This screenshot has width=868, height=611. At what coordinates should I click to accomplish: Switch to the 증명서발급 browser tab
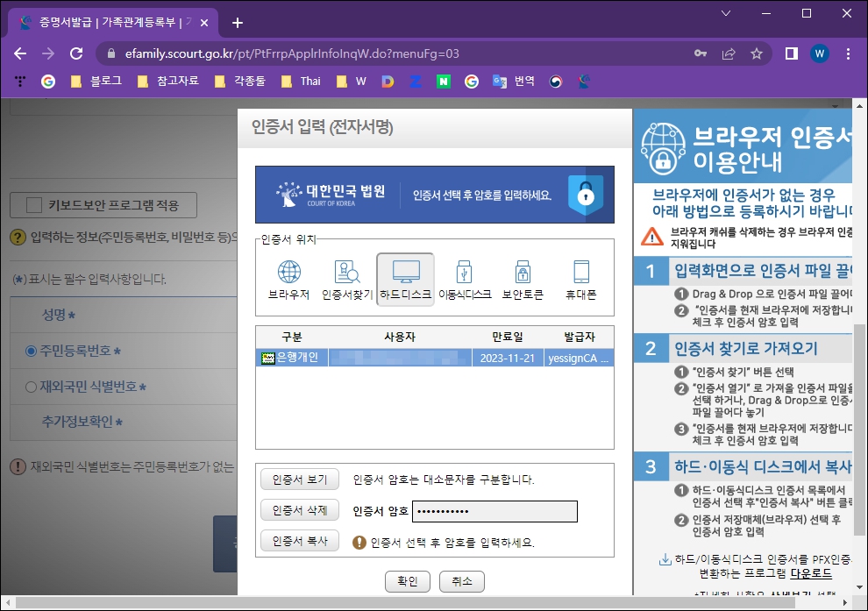(x=105, y=24)
